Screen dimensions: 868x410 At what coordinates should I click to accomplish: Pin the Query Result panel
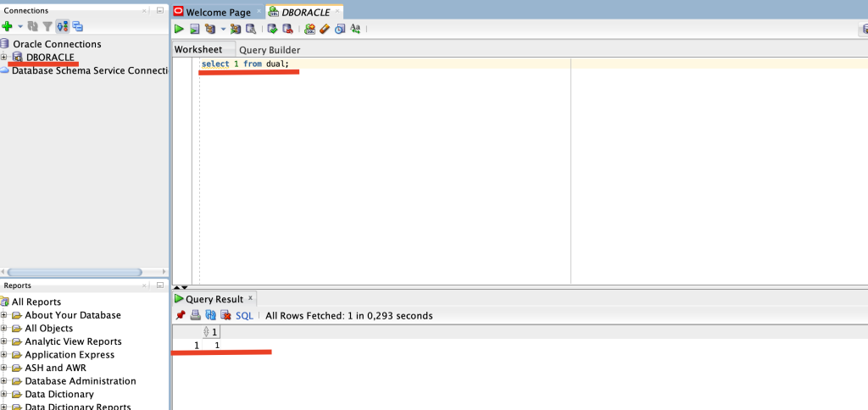click(180, 315)
